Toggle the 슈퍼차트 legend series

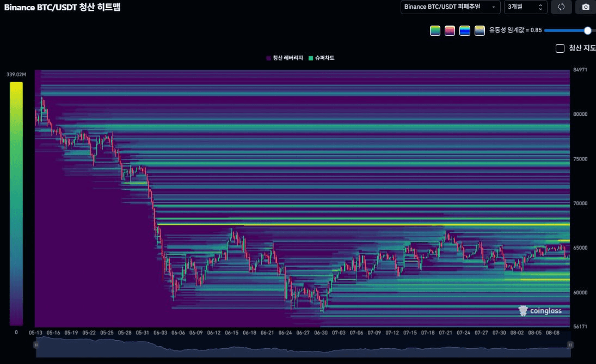click(322, 58)
